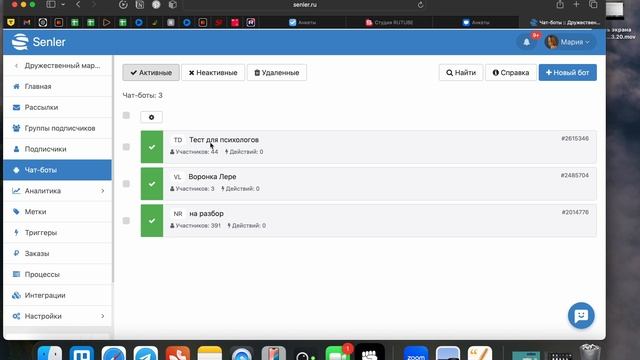Click the Senler logo
The image size is (640, 360).
pyautogui.click(x=38, y=42)
